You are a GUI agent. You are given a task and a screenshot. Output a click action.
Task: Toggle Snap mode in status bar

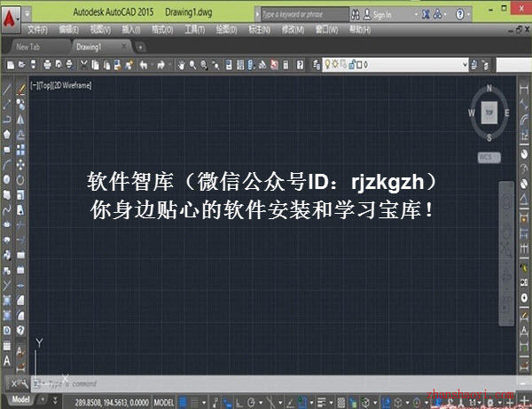[x=194, y=403]
